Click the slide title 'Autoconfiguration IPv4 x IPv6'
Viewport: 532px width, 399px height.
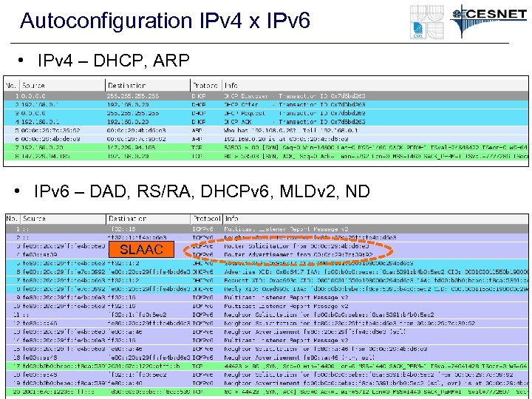(x=165, y=21)
